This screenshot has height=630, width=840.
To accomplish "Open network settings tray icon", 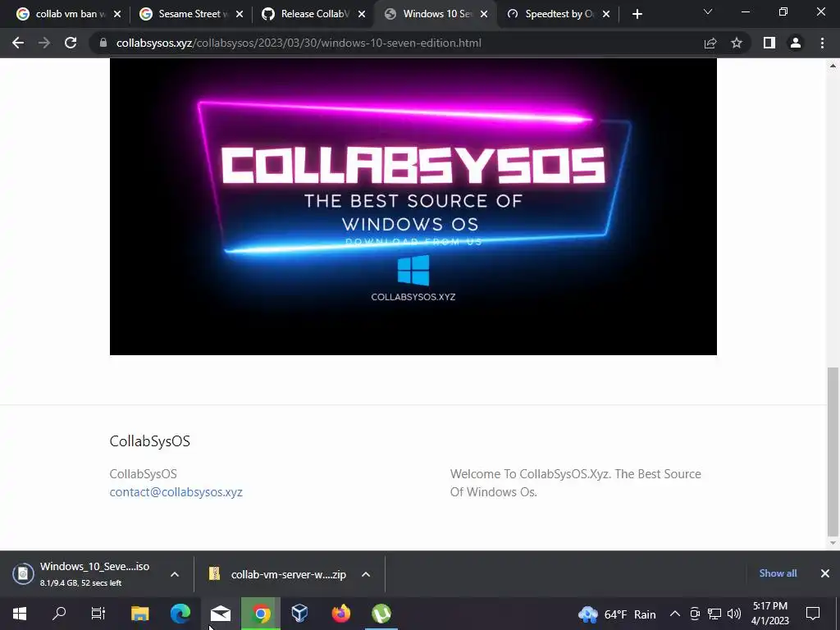I will (714, 614).
